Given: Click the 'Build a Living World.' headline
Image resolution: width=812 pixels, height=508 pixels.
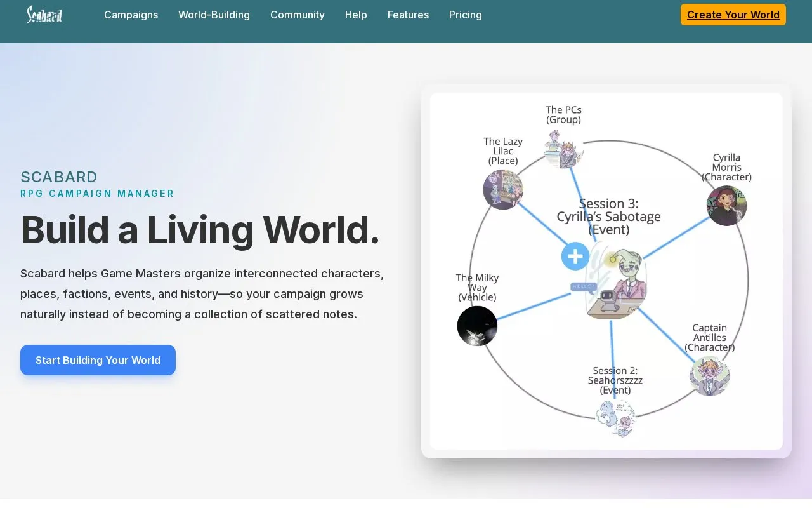Looking at the screenshot, I should pyautogui.click(x=200, y=229).
